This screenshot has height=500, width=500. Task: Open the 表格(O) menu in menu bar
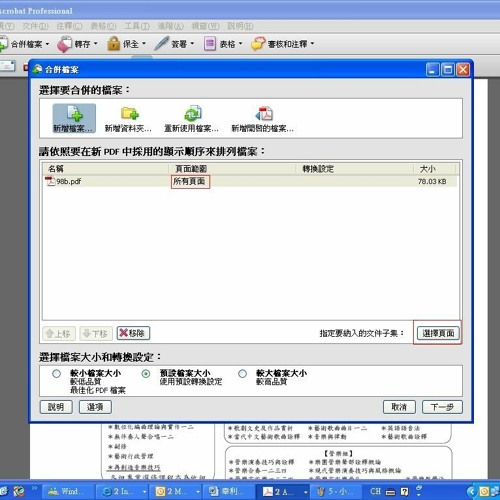click(x=103, y=26)
